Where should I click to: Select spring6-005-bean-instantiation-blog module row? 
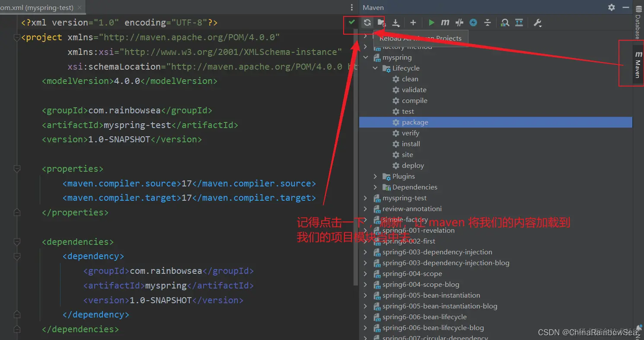[x=496, y=306]
